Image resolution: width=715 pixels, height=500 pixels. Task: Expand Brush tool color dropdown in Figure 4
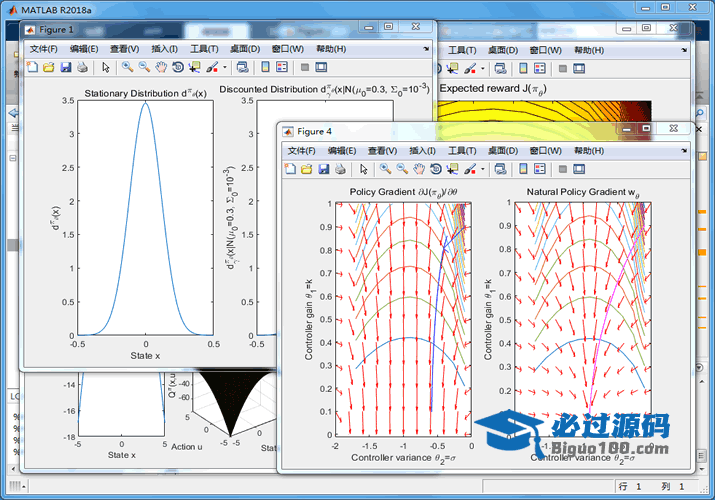[484, 169]
